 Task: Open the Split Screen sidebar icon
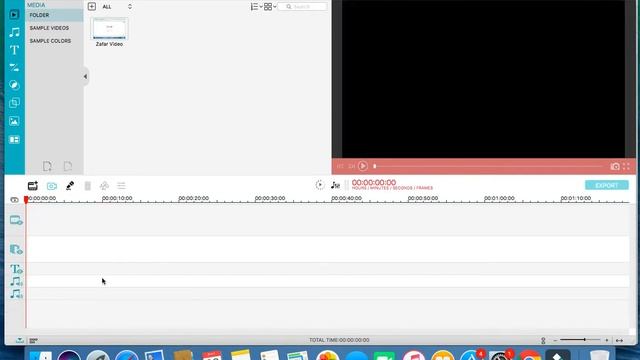pyautogui.click(x=14, y=140)
